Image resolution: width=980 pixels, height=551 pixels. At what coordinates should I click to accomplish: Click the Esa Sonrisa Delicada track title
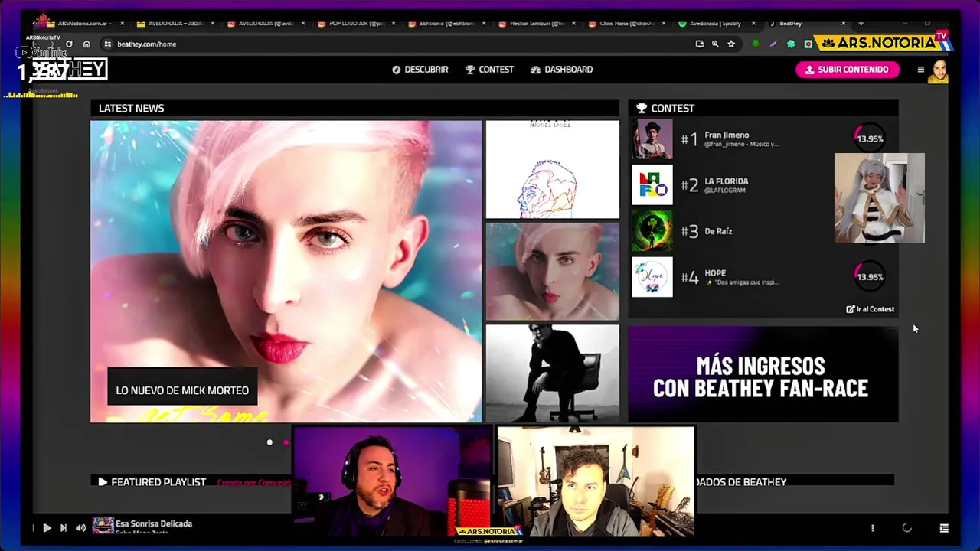pyautogui.click(x=154, y=523)
